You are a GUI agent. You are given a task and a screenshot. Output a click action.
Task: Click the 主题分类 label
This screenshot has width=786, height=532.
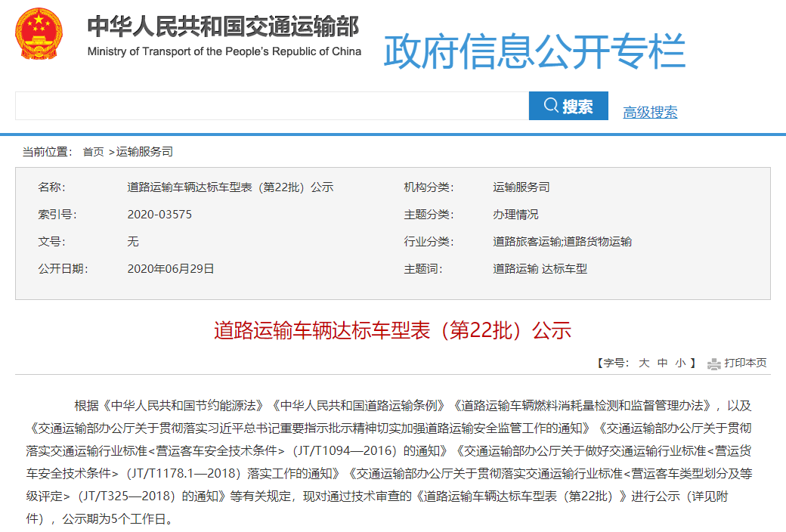pyautogui.click(x=429, y=215)
